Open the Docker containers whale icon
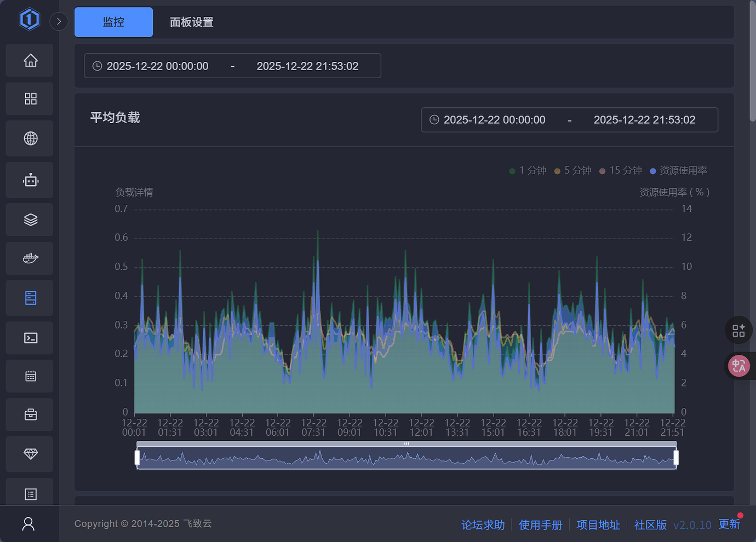The height and width of the screenshot is (542, 756). coord(31,258)
